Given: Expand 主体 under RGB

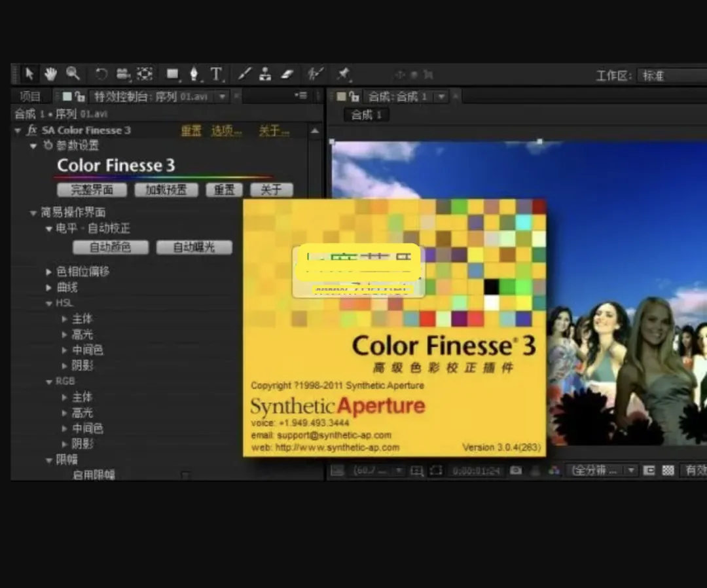Looking at the screenshot, I should 64,397.
